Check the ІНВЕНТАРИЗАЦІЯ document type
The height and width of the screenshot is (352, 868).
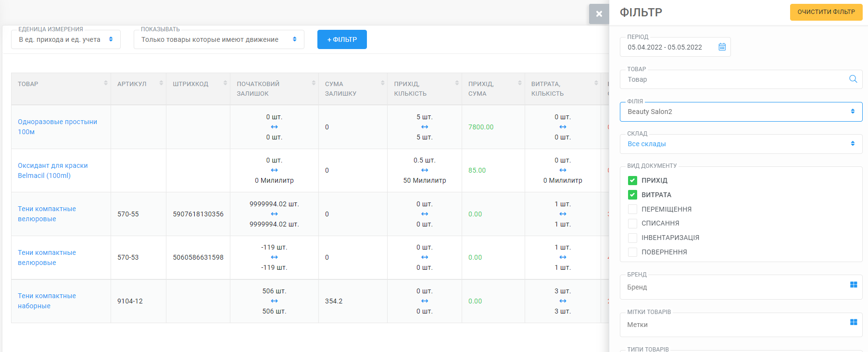point(632,238)
